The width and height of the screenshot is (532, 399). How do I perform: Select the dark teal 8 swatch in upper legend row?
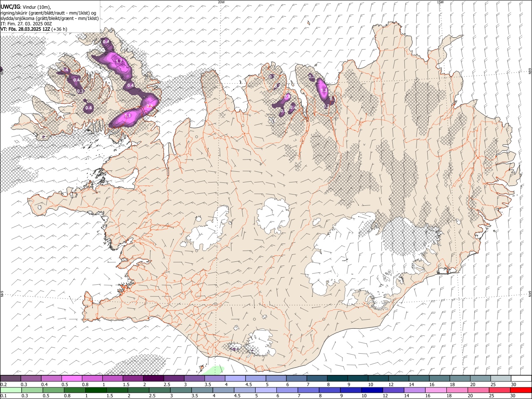click(x=337, y=378)
